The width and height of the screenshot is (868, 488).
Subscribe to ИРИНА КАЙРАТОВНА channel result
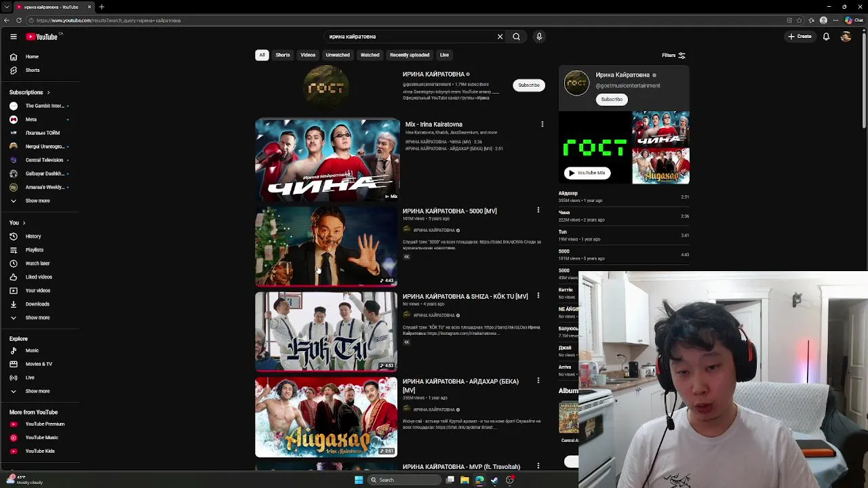(x=529, y=85)
